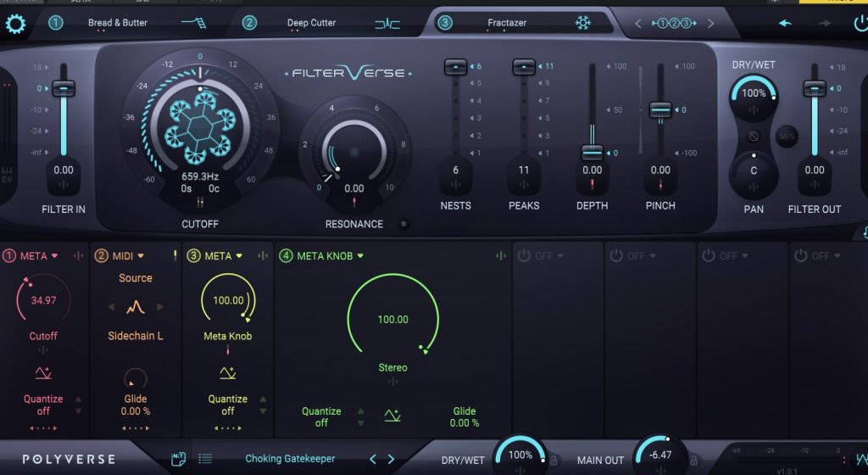Toggle the plugin power button

pos(860,23)
